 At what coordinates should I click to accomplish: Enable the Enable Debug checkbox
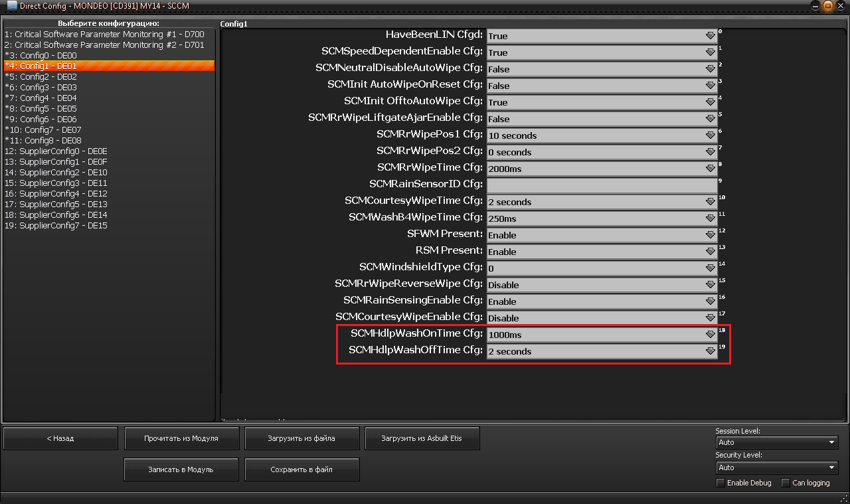(x=721, y=483)
